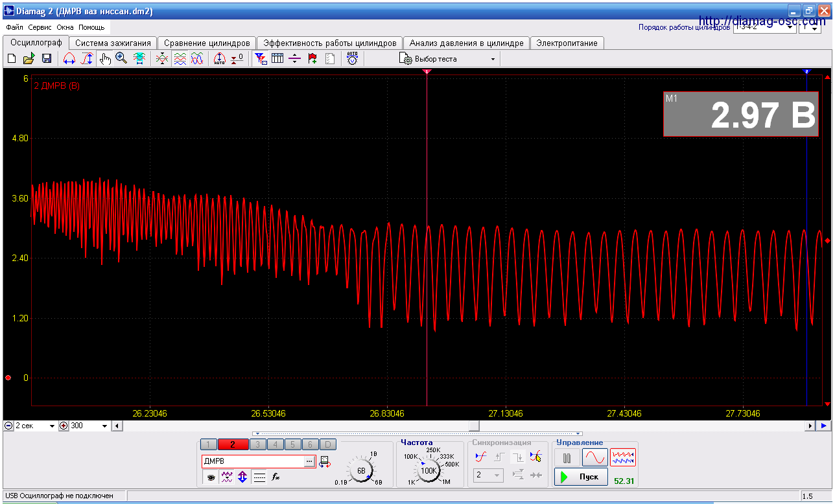Activate the vertical stretch tool

click(87, 59)
